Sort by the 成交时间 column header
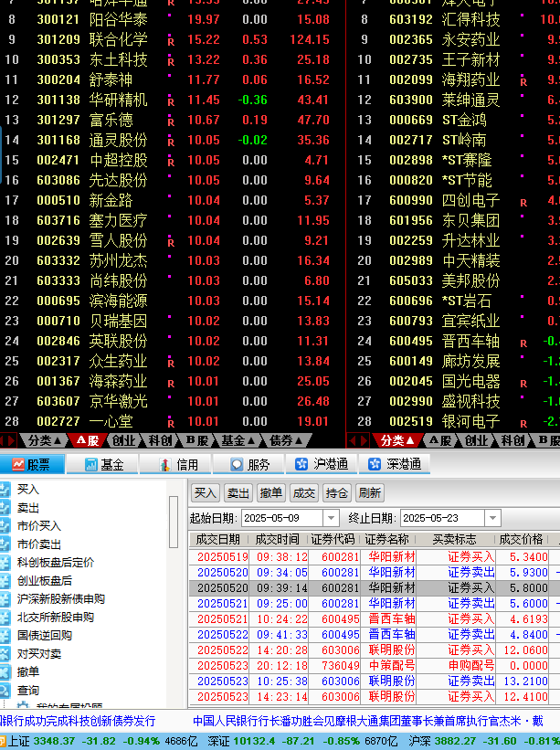Screen dimensions: 560x750 click(278, 540)
